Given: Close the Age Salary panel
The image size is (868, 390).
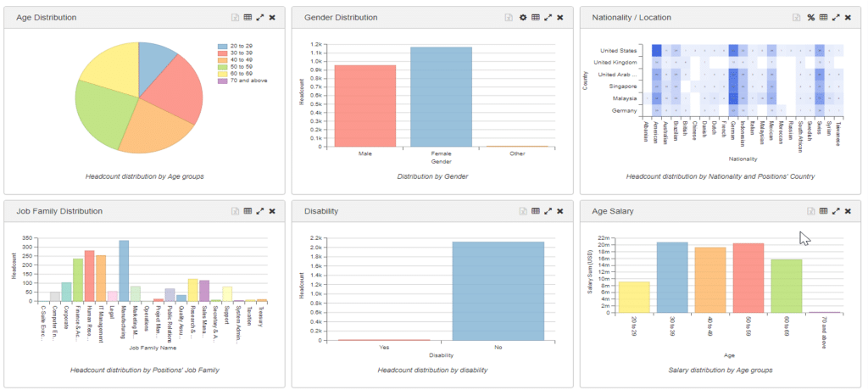Looking at the screenshot, I should (848, 211).
